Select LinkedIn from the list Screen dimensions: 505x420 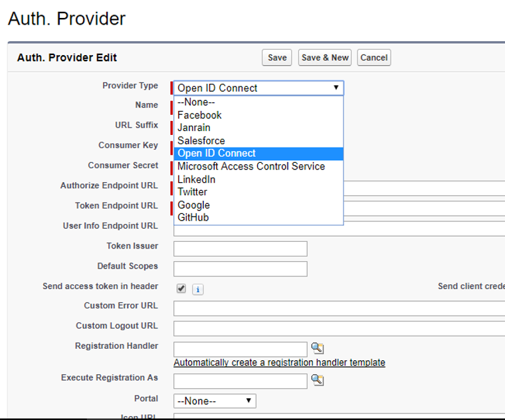point(197,179)
